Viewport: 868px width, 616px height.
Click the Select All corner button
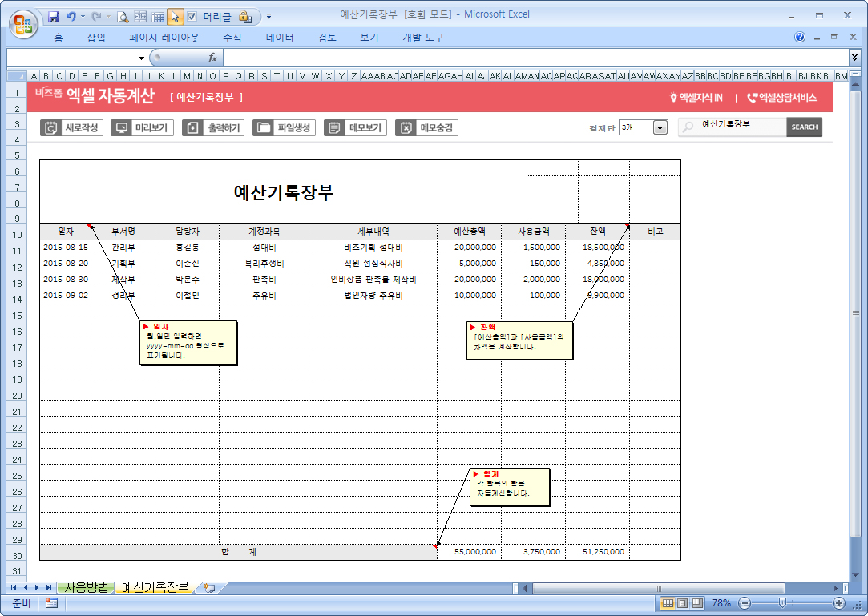[x=17, y=76]
